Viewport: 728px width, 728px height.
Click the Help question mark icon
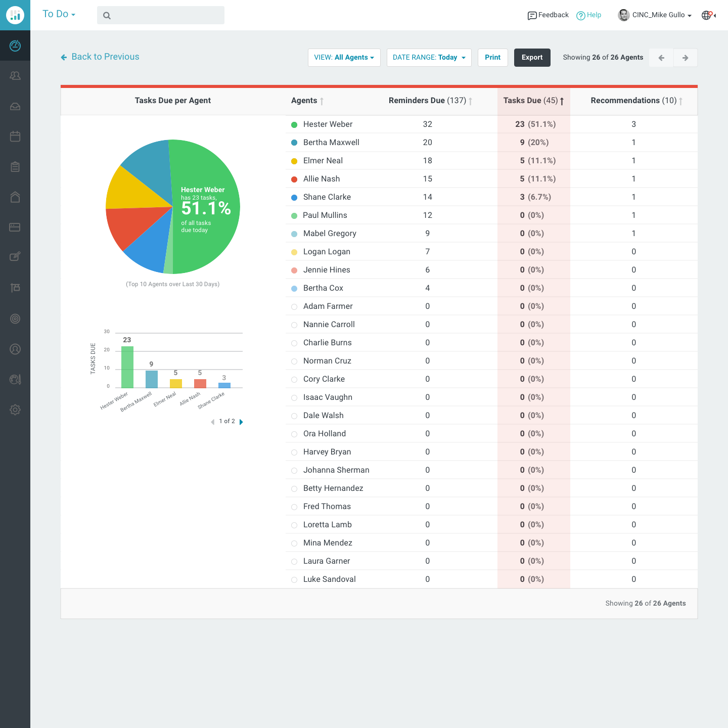pyautogui.click(x=581, y=16)
